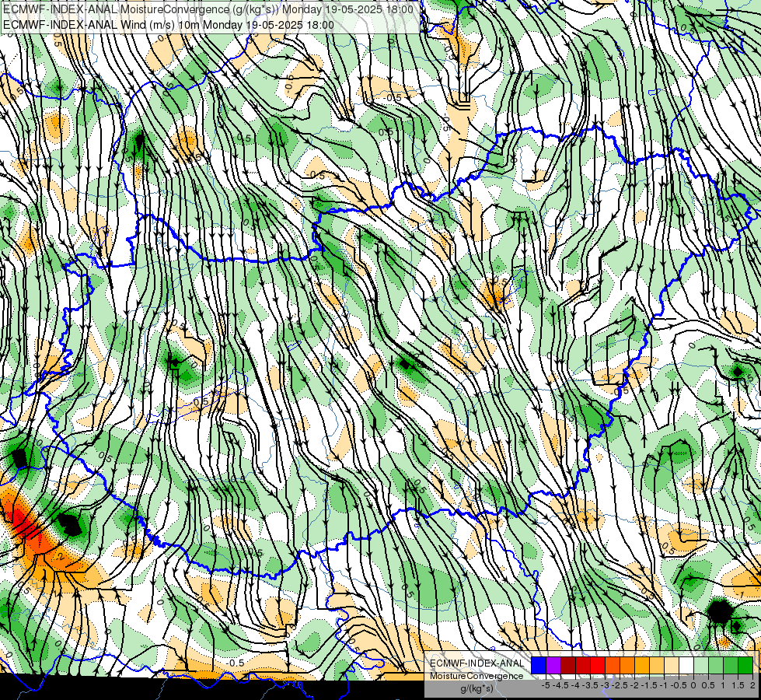The height and width of the screenshot is (700, 761).
Task: Pick the red-orange swatch right of -3
Action: tap(613, 666)
